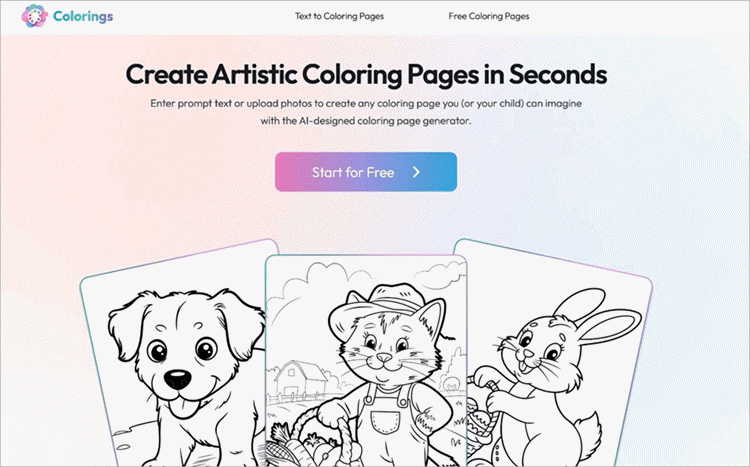Click the puppy's black nose

[177, 379]
